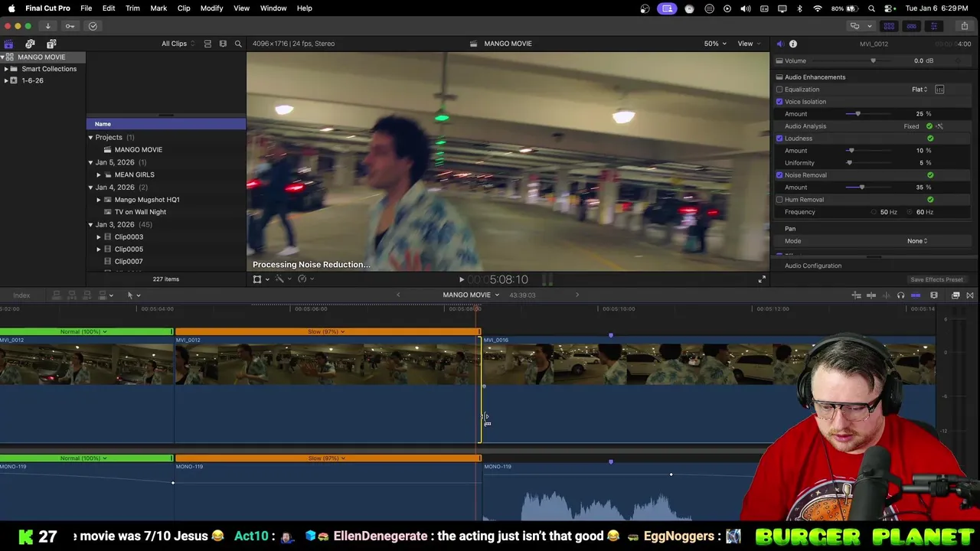Collapse the Jan 3, 2026 group
This screenshot has height=551, width=980.
[90, 224]
